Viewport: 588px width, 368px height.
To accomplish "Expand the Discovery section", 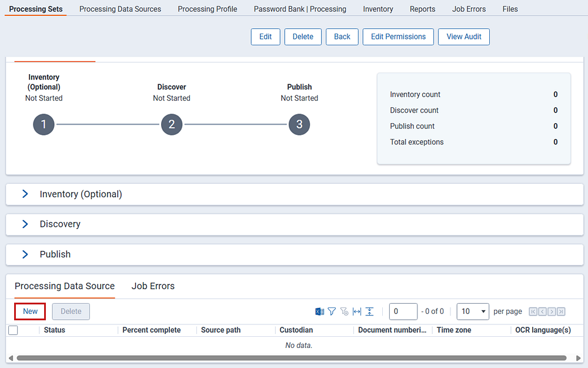I will coord(25,224).
